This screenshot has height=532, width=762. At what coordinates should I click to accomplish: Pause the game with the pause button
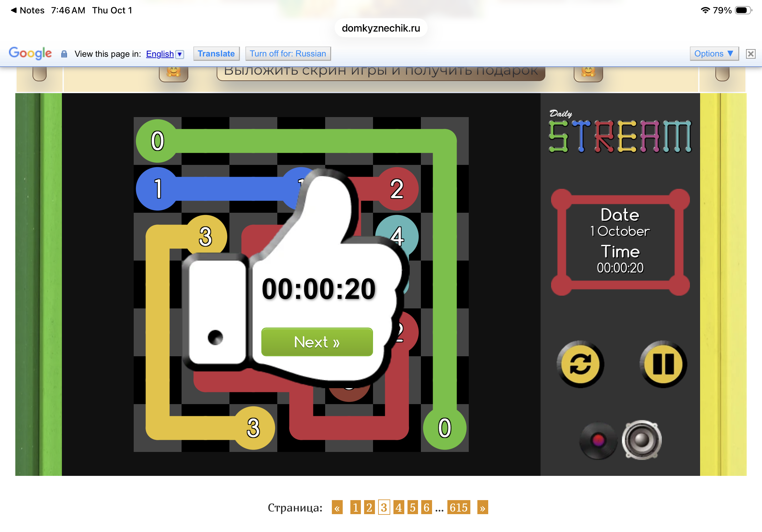[x=663, y=364]
